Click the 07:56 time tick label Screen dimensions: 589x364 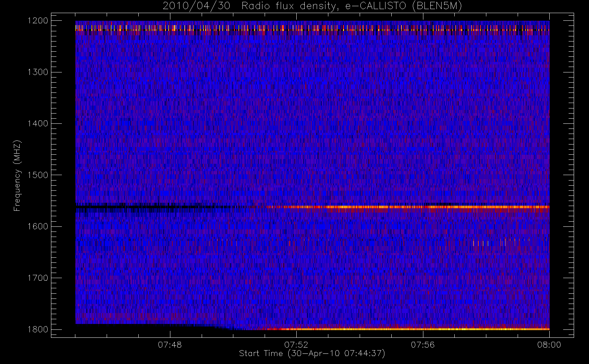point(423,345)
